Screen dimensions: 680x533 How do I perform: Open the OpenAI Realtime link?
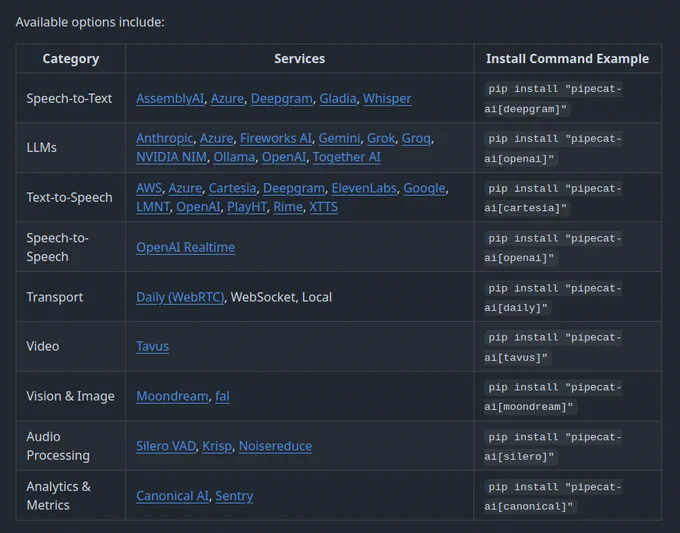(x=186, y=247)
